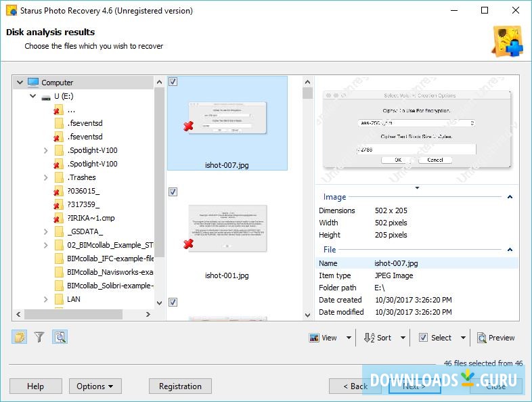Click the find file magnifier icon
The width and height of the screenshot is (532, 402).
60,337
